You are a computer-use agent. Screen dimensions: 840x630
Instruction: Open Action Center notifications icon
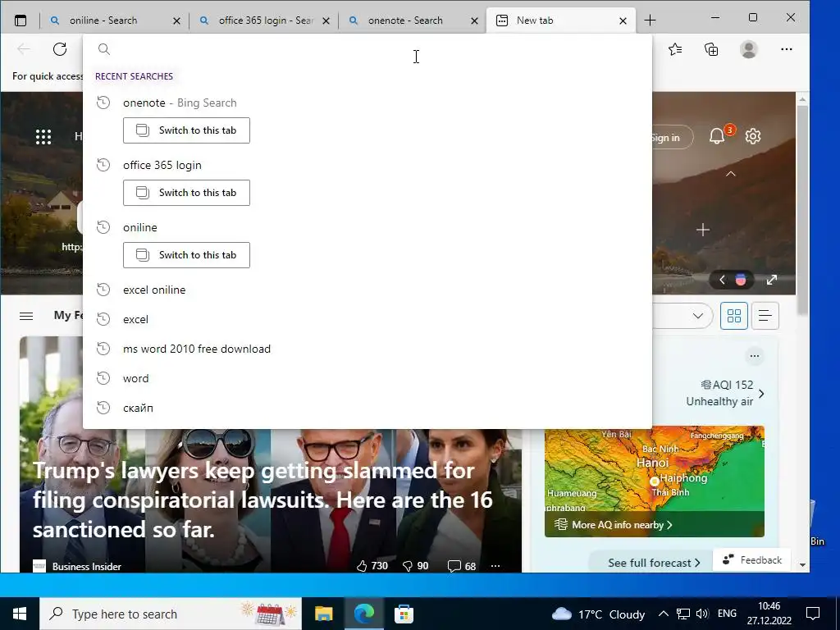(813, 614)
